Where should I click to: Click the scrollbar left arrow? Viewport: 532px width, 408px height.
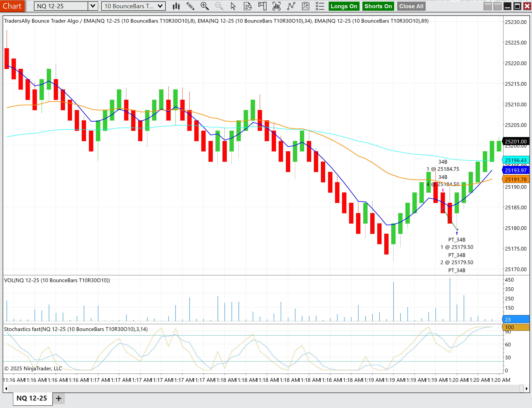coord(6,389)
